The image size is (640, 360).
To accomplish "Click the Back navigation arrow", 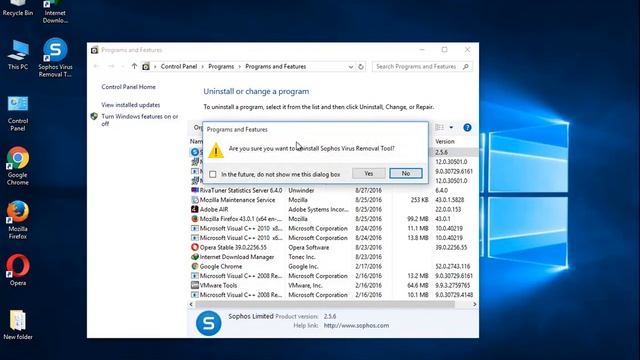I will click(x=96, y=66).
